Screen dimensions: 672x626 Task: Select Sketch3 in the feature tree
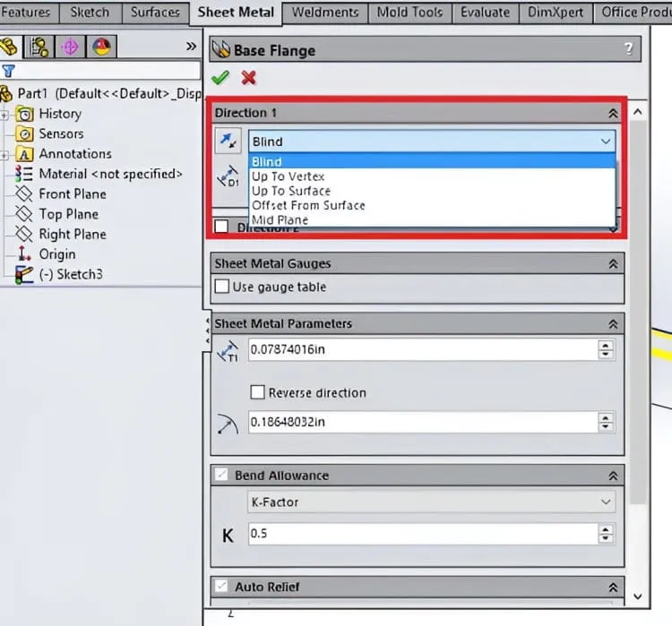tap(71, 274)
